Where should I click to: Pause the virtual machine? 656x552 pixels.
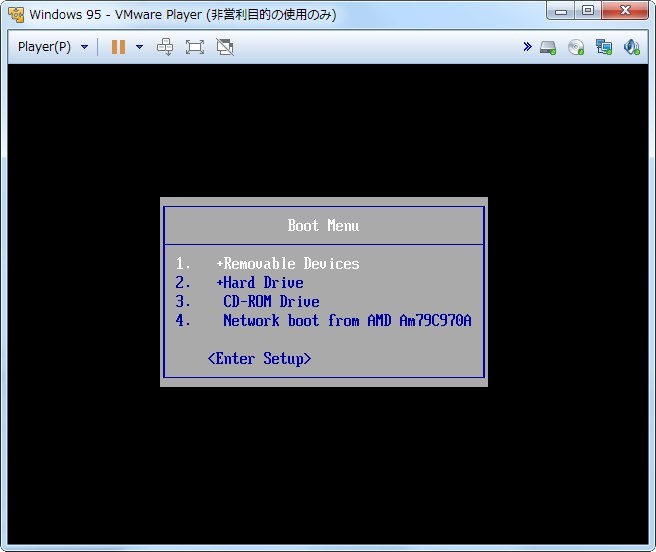[118, 47]
